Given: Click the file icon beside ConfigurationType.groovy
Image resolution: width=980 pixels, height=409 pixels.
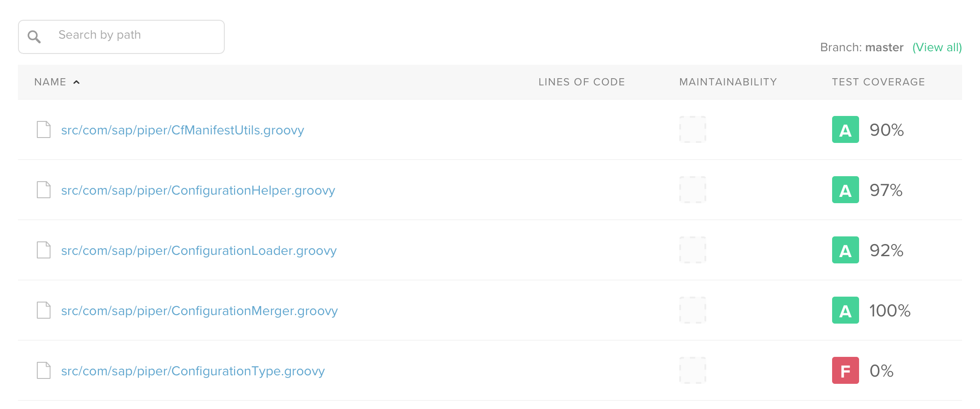Looking at the screenshot, I should tap(43, 370).
